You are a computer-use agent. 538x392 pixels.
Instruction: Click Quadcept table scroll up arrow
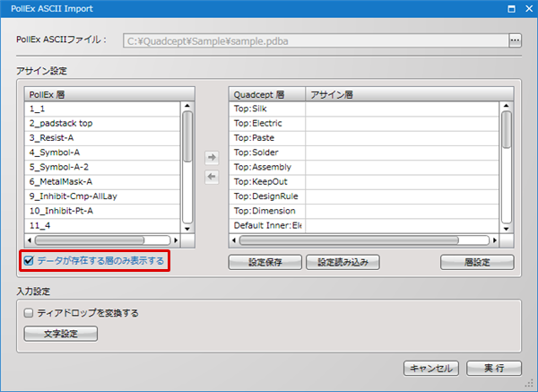[506, 105]
